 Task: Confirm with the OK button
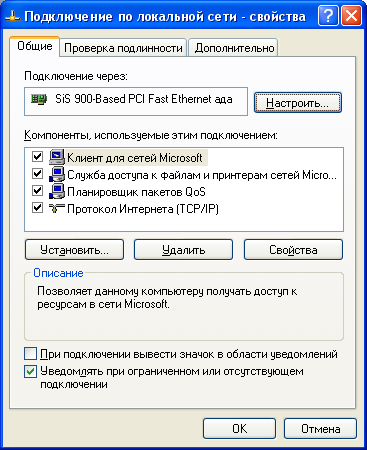coord(239,429)
